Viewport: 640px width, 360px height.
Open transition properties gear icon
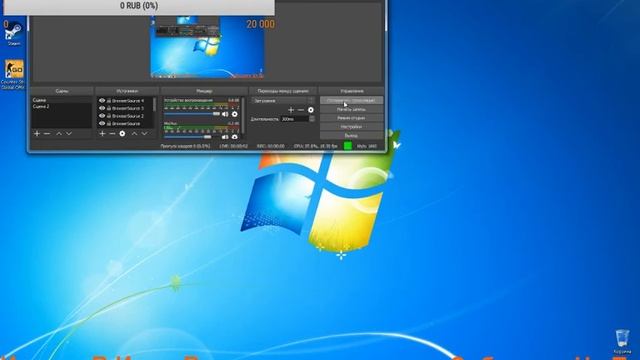[x=311, y=110]
